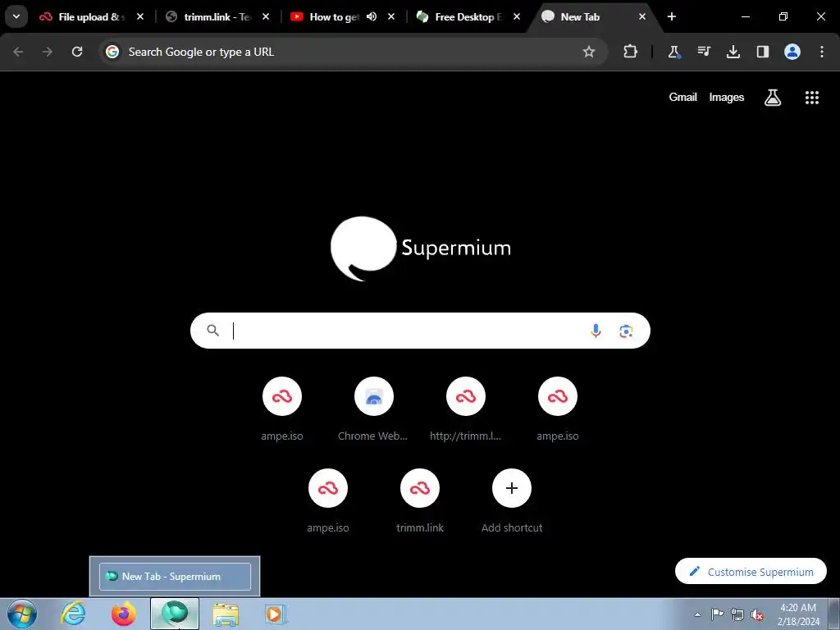Open the tab search dropdown arrow
This screenshot has height=630, width=840.
pos(16,16)
